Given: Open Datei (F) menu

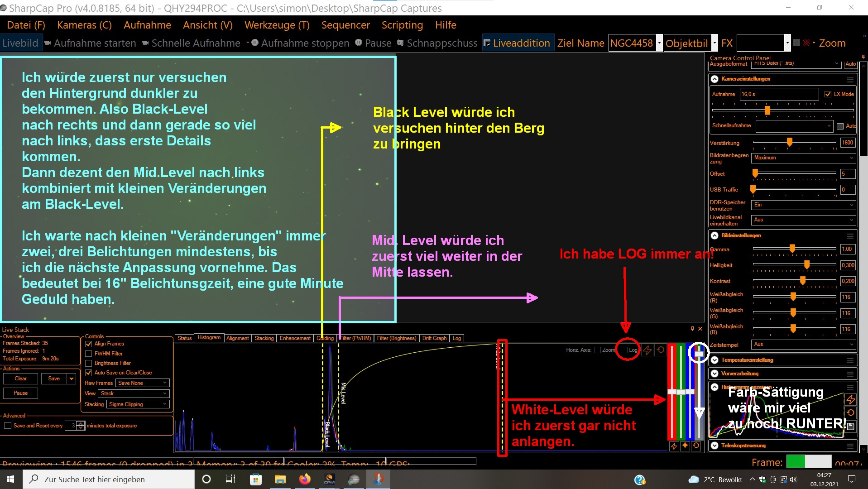Looking at the screenshot, I should tap(26, 25).
